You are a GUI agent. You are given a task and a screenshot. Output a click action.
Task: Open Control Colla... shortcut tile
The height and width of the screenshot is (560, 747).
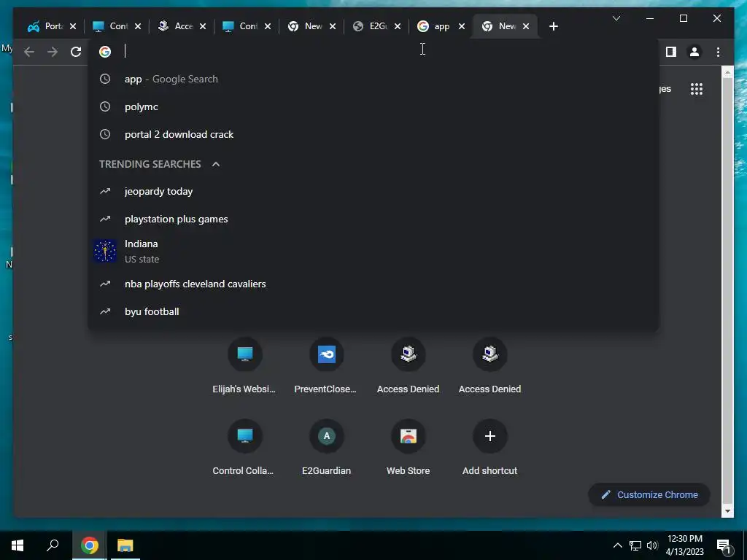pos(244,448)
